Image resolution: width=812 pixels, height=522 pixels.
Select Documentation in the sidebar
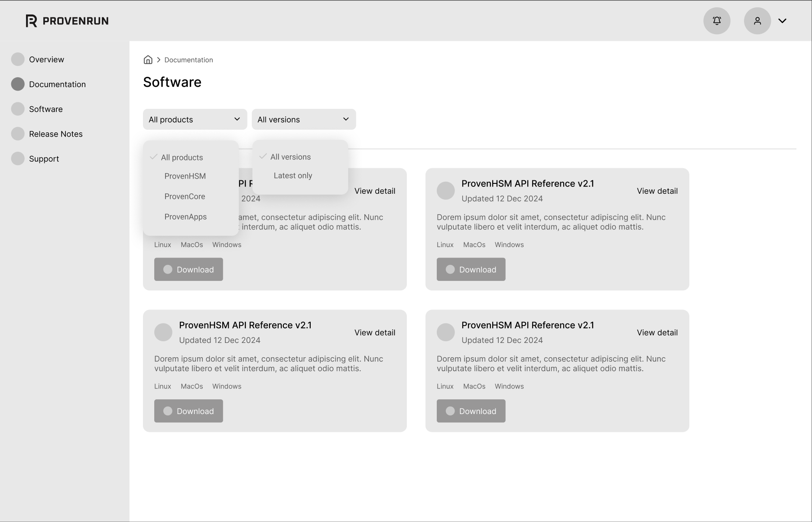57,84
